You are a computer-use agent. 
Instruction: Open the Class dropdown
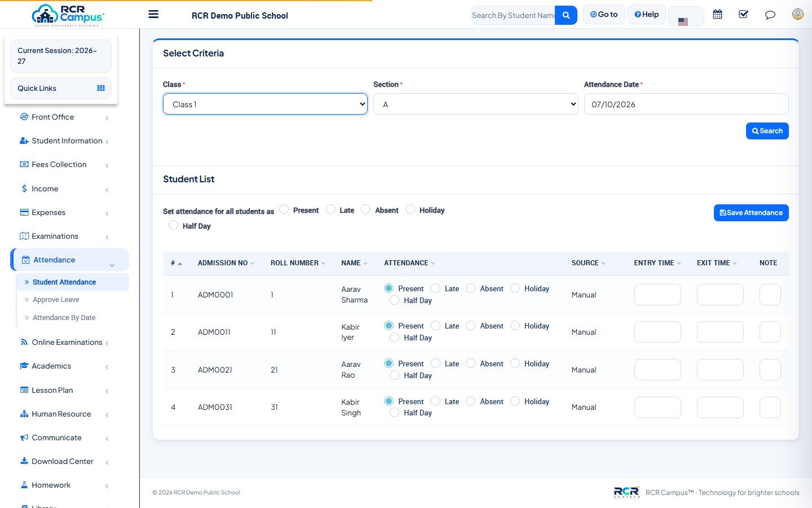coord(265,104)
